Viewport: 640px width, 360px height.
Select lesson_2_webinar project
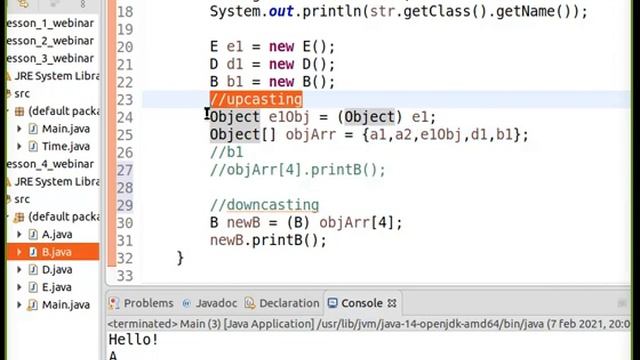click(x=50, y=41)
